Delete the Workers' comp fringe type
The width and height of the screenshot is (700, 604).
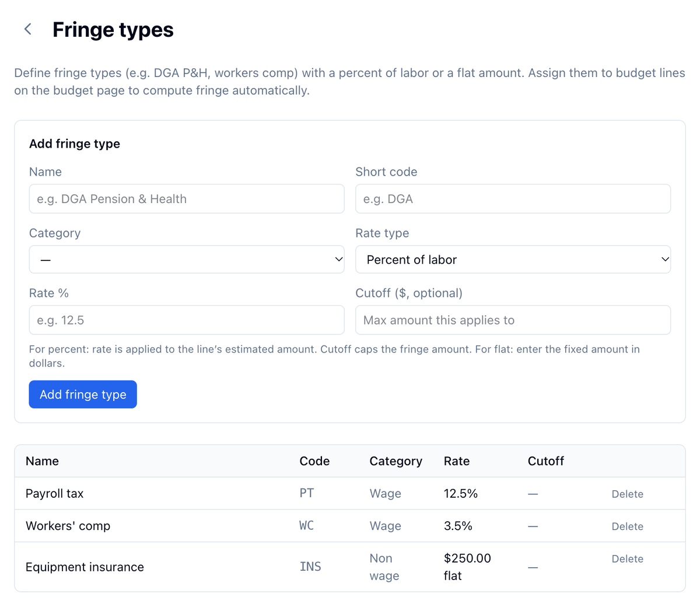click(627, 526)
